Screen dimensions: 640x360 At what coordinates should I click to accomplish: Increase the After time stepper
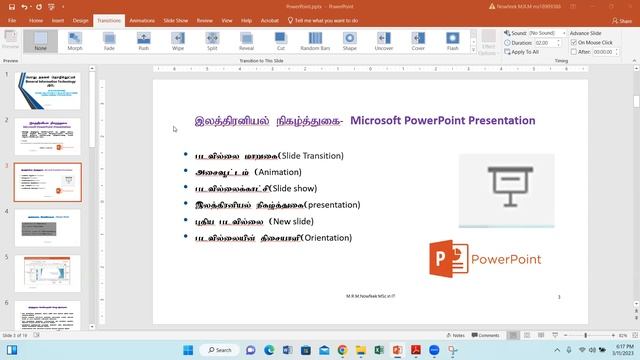617,50
